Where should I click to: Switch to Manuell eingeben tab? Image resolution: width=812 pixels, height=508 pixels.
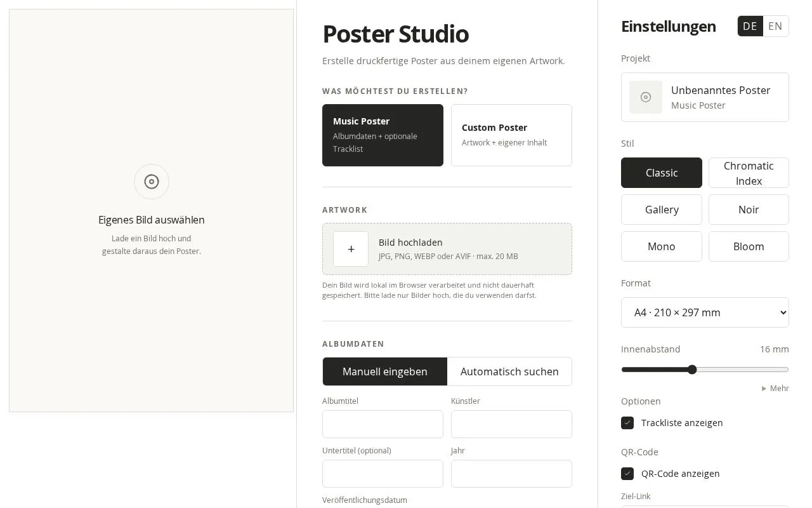tap(385, 371)
